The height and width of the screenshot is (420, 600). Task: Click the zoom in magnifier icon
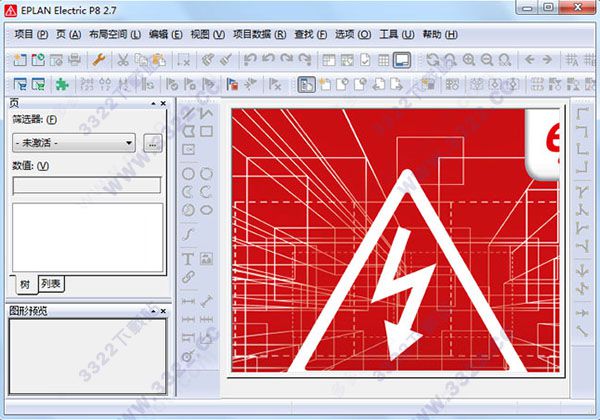[x=469, y=60]
